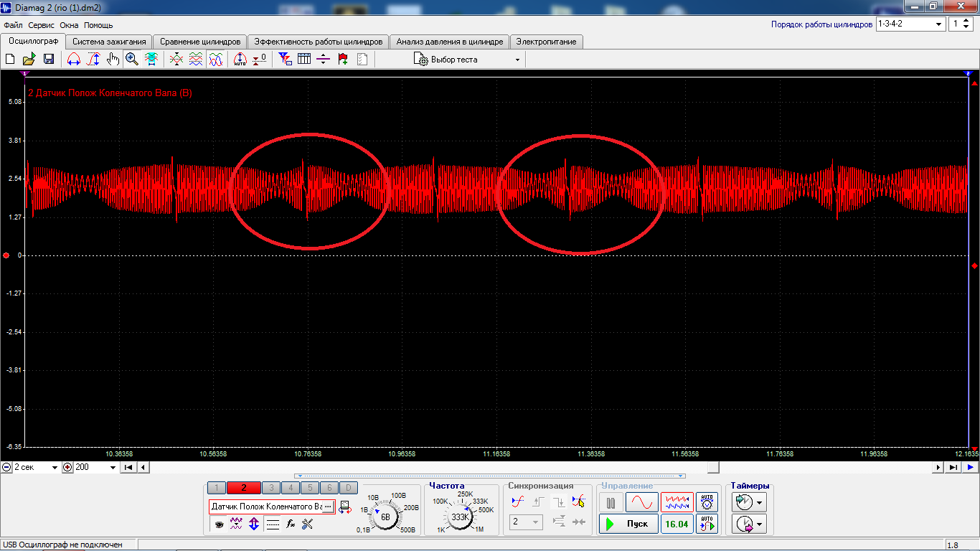Toggle channel 4 button
The height and width of the screenshot is (551, 980).
coord(291,488)
